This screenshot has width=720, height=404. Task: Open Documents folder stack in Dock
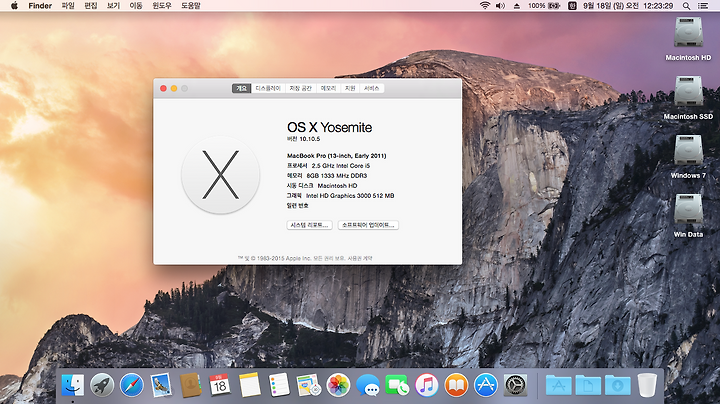[x=588, y=385]
